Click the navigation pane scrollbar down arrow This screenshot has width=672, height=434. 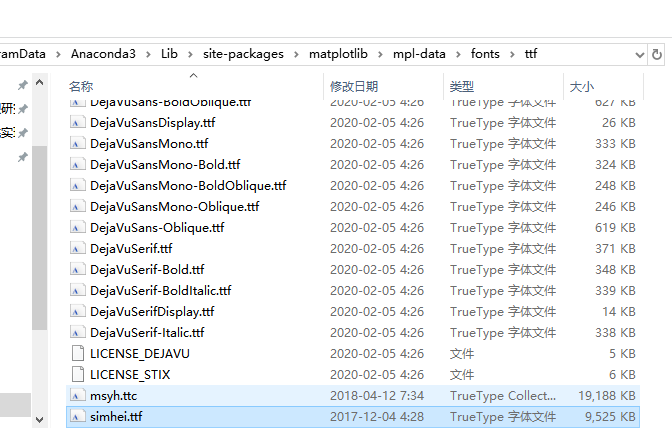tap(39, 420)
